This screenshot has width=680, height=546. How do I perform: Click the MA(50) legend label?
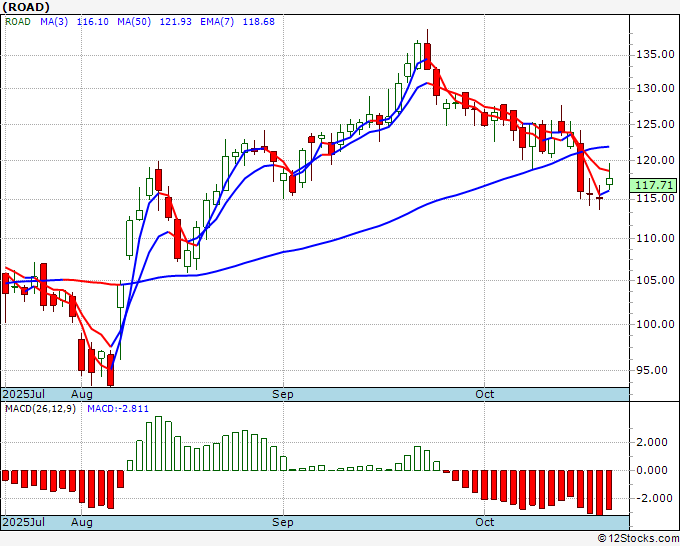pos(134,22)
